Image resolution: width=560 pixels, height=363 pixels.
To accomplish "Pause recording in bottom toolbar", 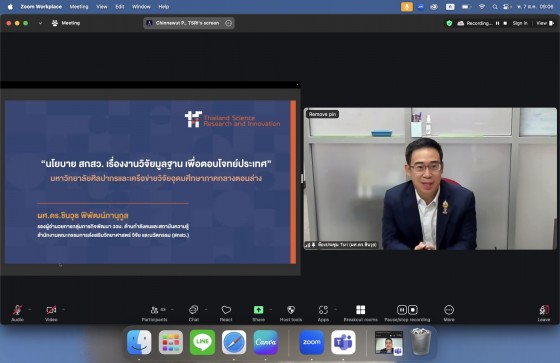I will 402,310.
